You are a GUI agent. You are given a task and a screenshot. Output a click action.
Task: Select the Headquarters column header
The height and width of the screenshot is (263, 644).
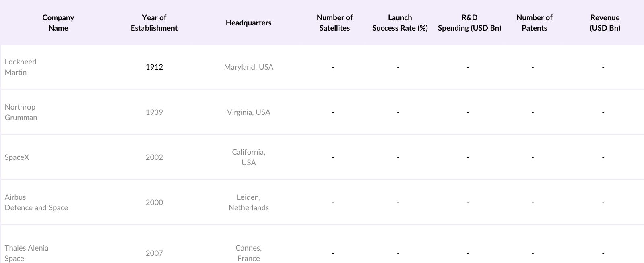coord(248,23)
